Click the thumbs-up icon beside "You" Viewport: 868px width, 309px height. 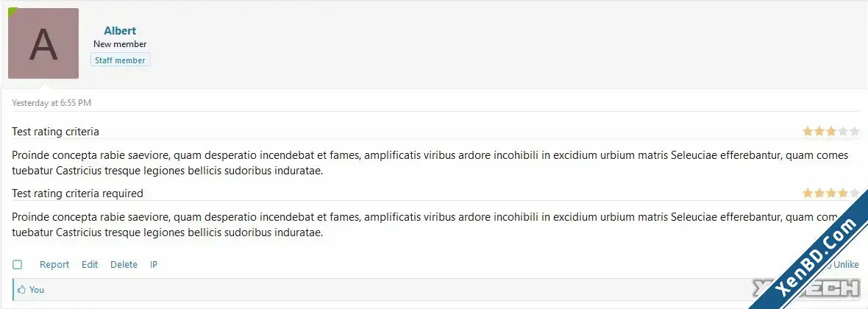(x=21, y=290)
